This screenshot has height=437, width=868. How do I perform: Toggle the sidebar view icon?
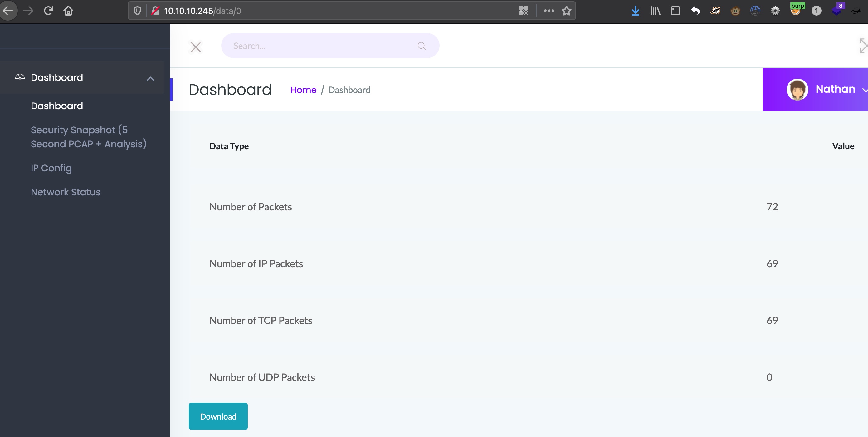675,11
